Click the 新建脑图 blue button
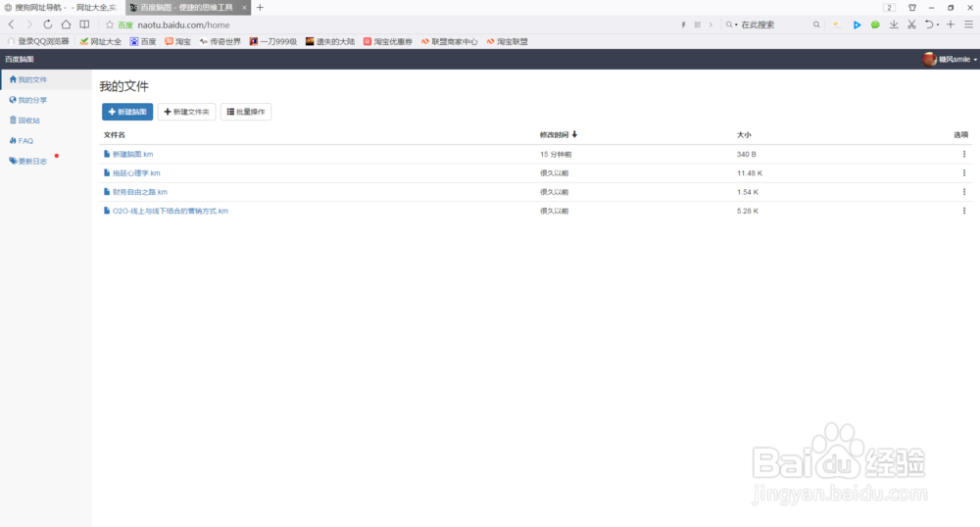The width and height of the screenshot is (980, 527). (x=127, y=112)
